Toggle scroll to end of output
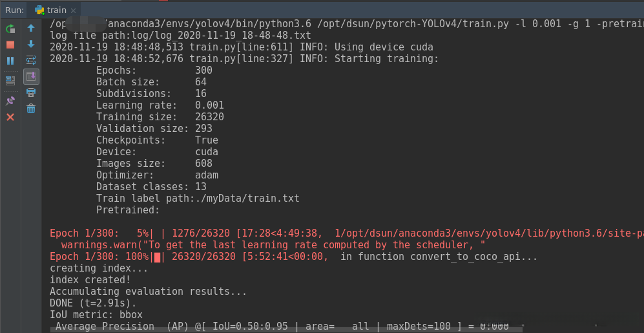The image size is (644, 333). [31, 76]
